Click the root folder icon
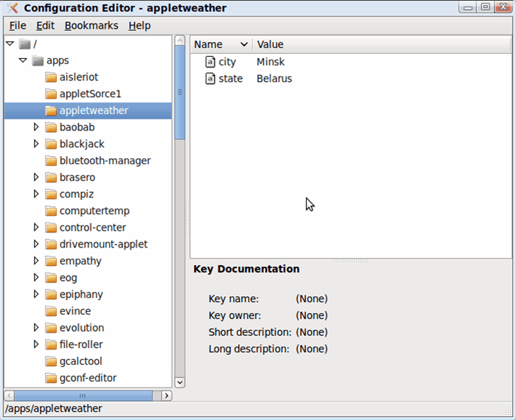The width and height of the screenshot is (516, 420). pyautogui.click(x=24, y=43)
